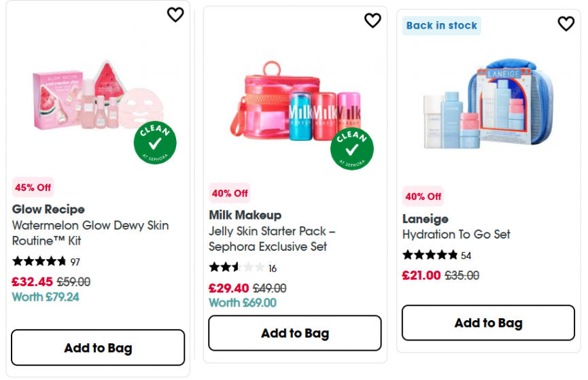Click Clean at Sephora badge on Glow Recipe

(x=155, y=141)
